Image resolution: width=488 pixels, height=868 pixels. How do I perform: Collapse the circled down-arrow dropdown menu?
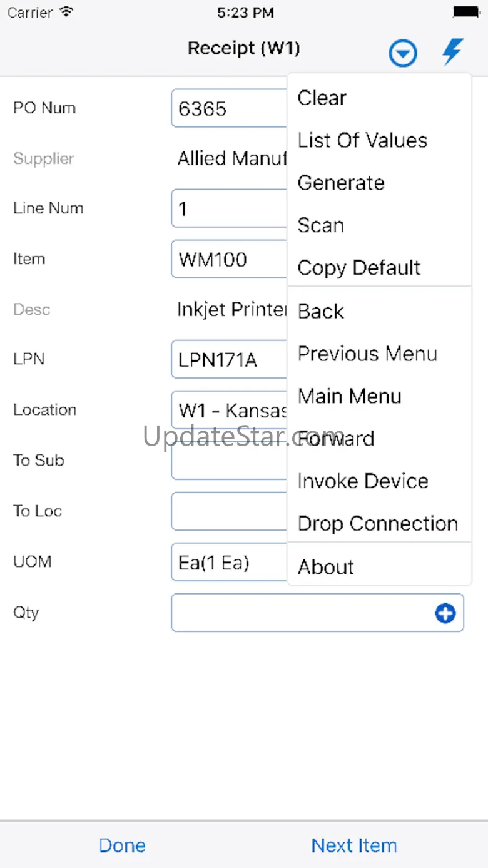tap(403, 53)
